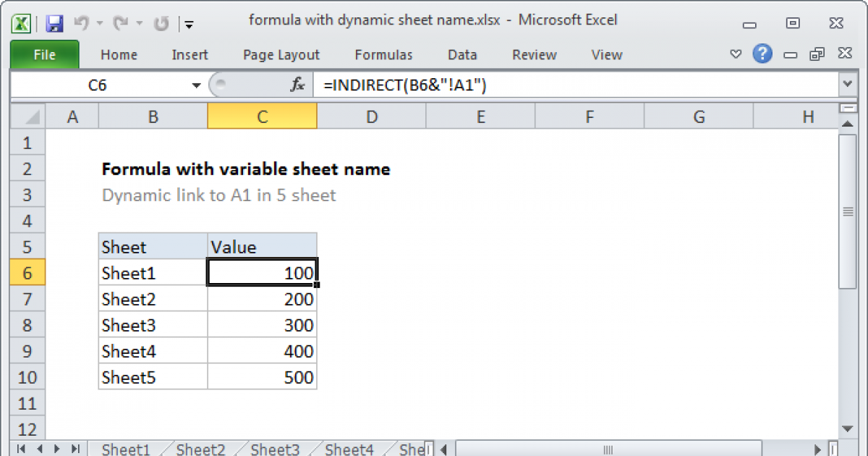Open Customize Quick Access Toolbar dropdown
The height and width of the screenshot is (456, 868).
click(189, 24)
